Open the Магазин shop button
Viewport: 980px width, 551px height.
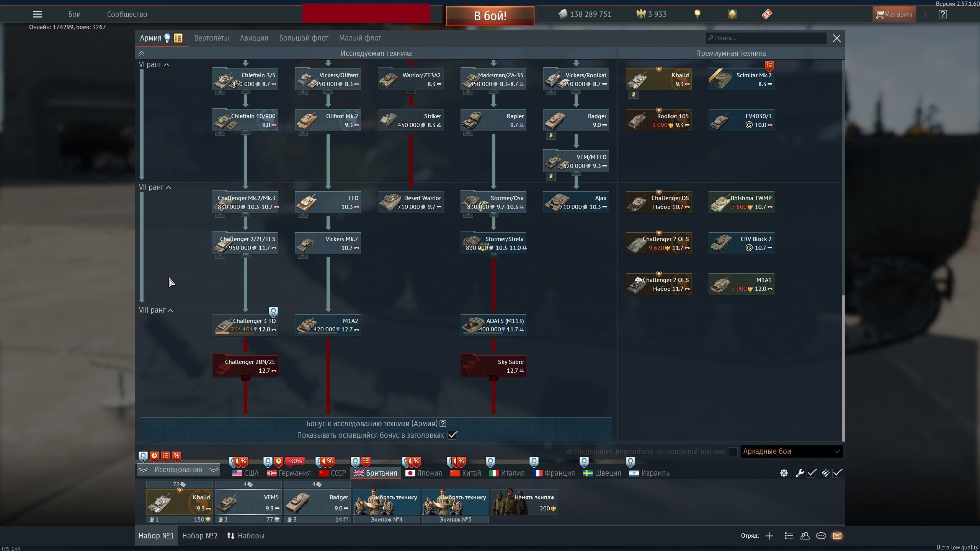click(x=894, y=15)
